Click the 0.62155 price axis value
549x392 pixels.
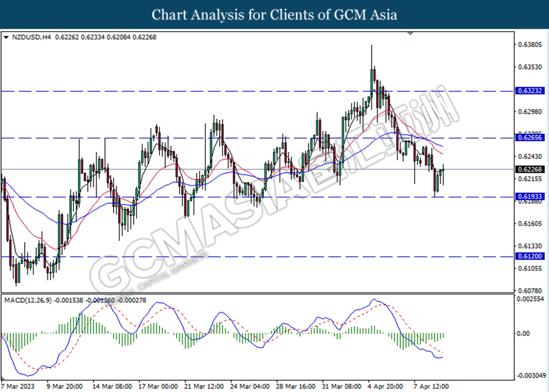point(530,179)
